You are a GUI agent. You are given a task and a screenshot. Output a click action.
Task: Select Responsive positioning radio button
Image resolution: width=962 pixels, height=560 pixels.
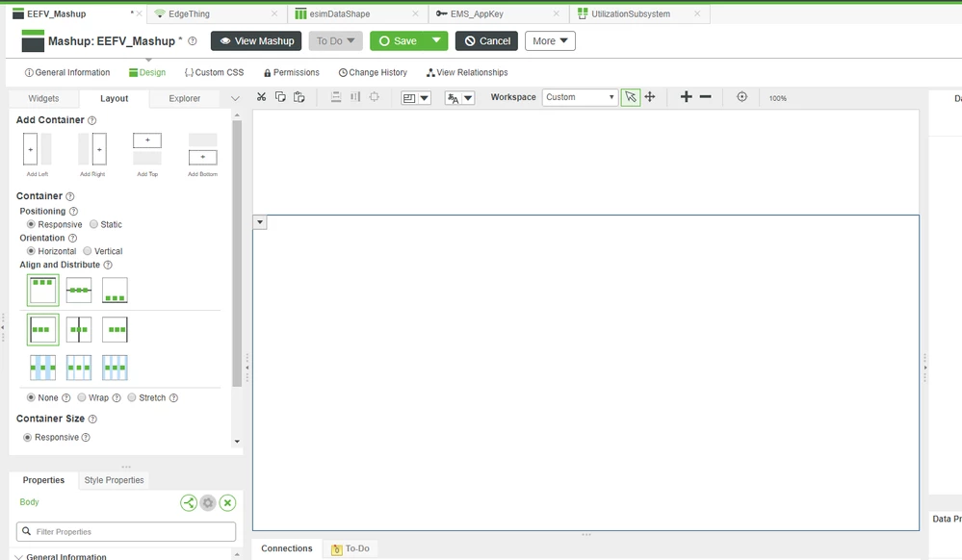coord(31,224)
